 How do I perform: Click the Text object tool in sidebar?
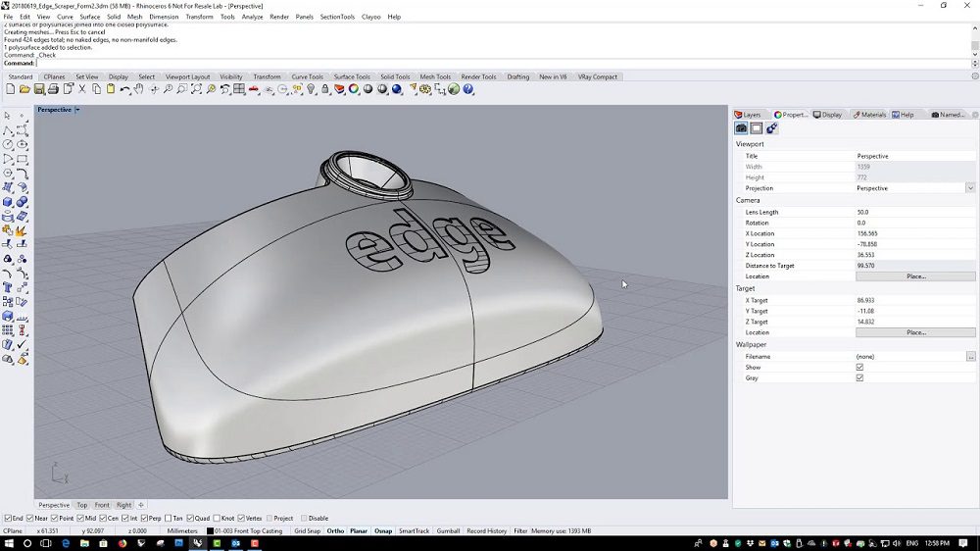click(x=8, y=287)
